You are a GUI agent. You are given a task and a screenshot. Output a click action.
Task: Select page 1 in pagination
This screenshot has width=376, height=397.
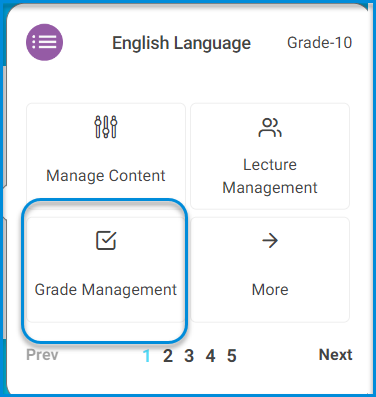[147, 356]
